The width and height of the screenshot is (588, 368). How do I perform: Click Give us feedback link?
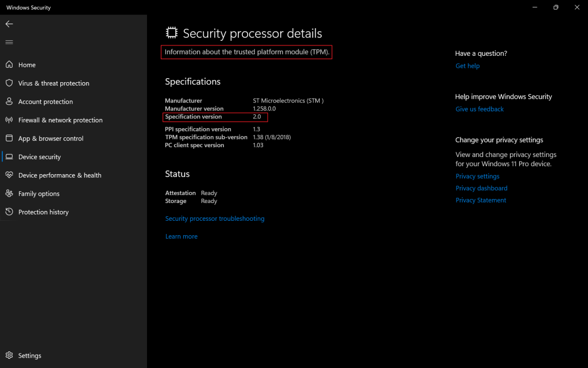[479, 109]
